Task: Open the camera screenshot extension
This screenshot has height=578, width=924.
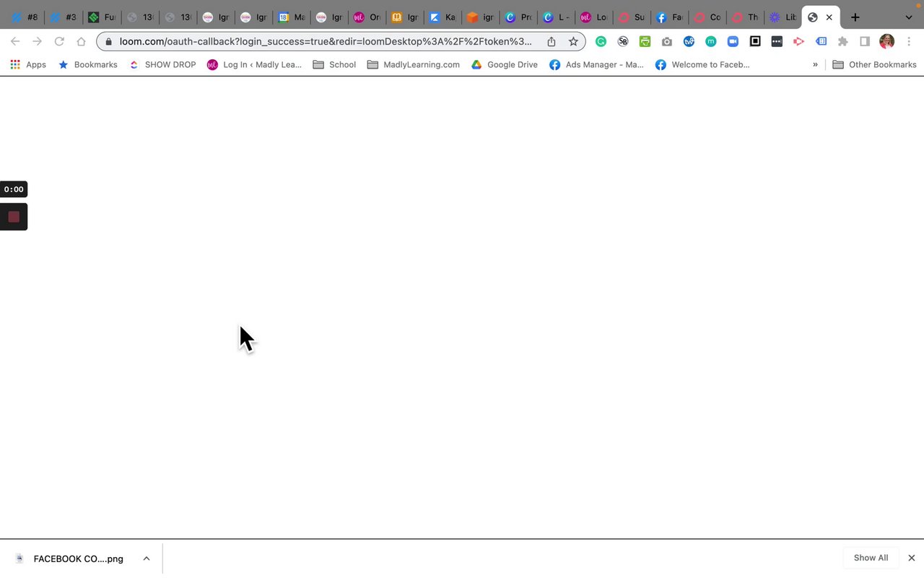Action: pos(667,42)
